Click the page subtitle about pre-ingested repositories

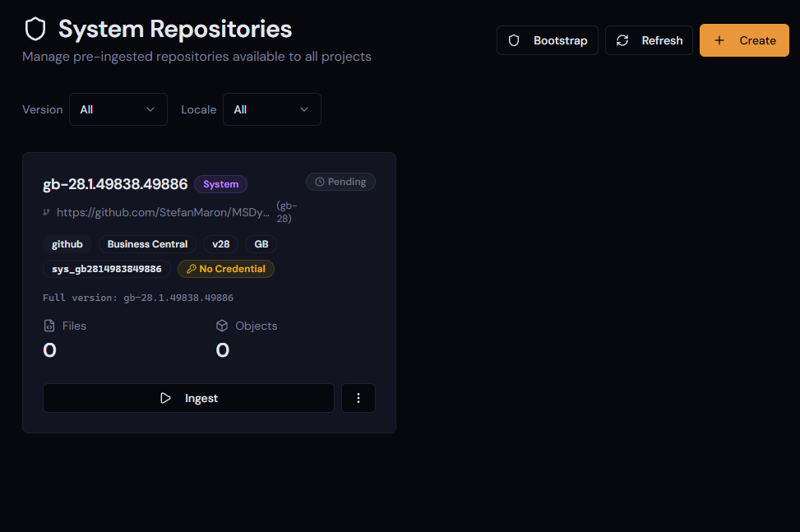[197, 57]
